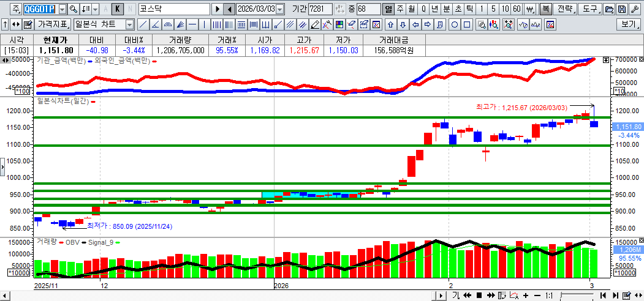644x301 pixels.
Task: Click the ellipse shape drawing tool
Action: [455, 24]
